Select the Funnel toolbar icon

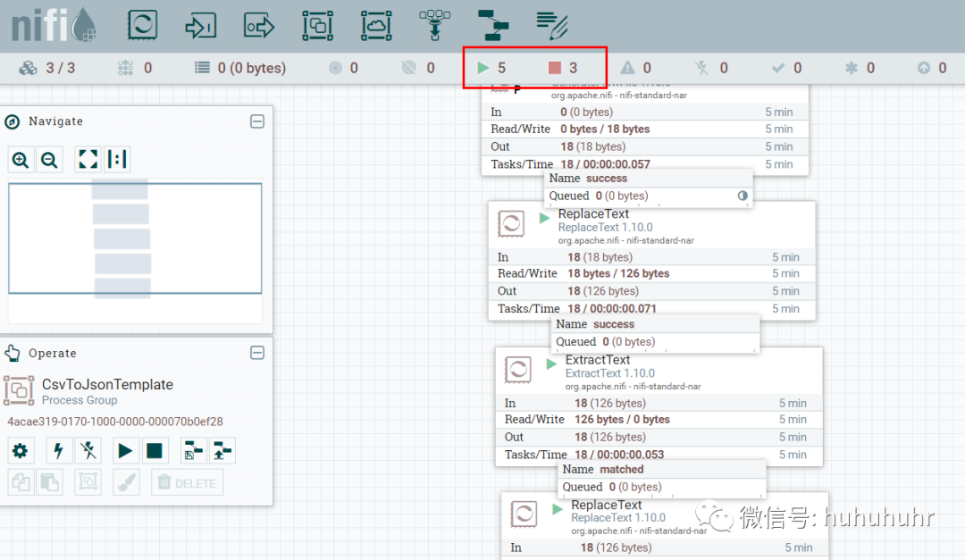434,25
